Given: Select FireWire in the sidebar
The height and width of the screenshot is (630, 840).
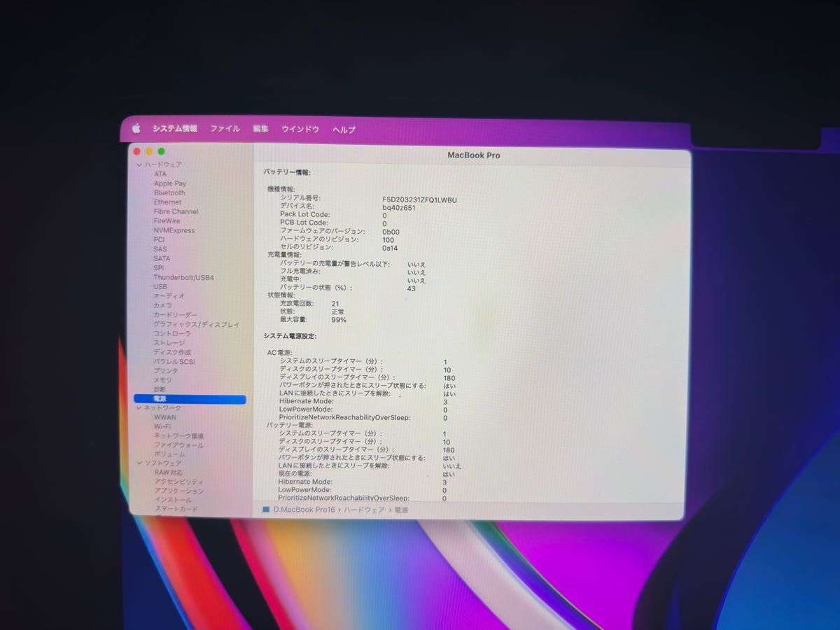Looking at the screenshot, I should click(x=167, y=221).
